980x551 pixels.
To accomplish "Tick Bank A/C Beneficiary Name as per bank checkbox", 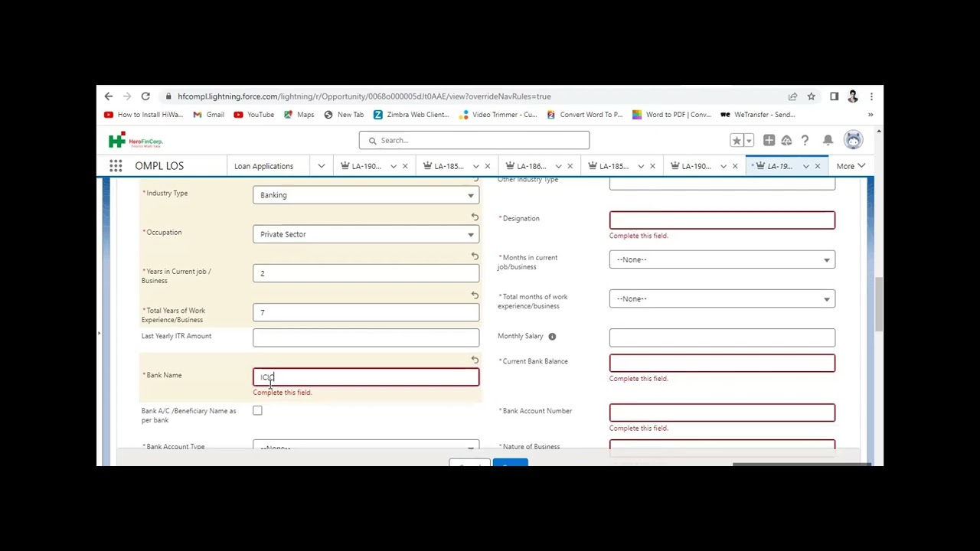I will [x=257, y=411].
